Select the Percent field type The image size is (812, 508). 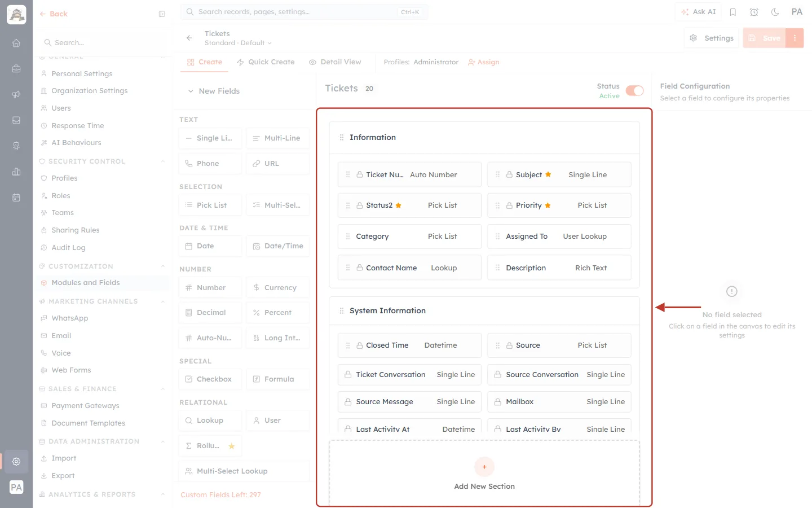[x=278, y=312]
